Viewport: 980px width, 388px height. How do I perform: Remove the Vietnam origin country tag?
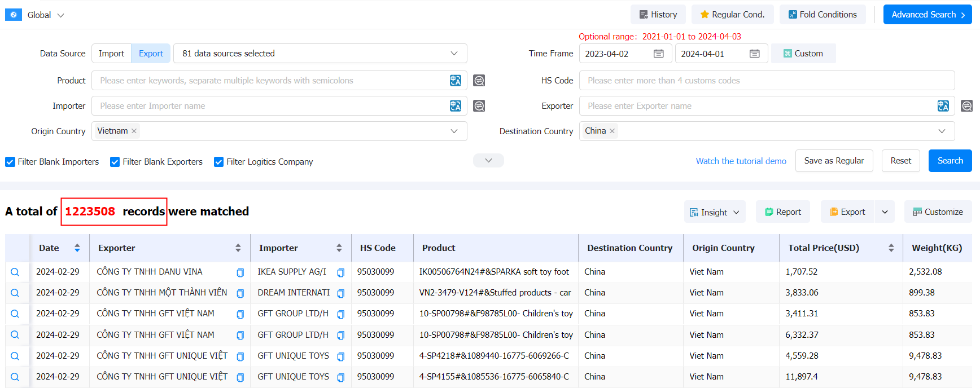point(134,131)
